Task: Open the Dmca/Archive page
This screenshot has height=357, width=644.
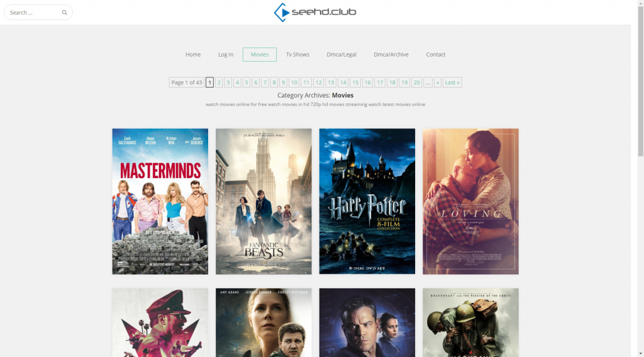Action: pos(391,54)
